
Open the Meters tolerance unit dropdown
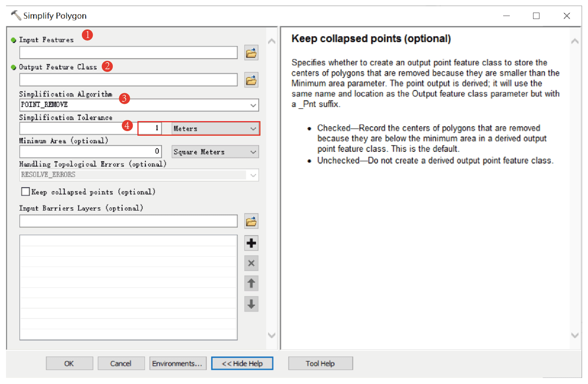(x=253, y=129)
